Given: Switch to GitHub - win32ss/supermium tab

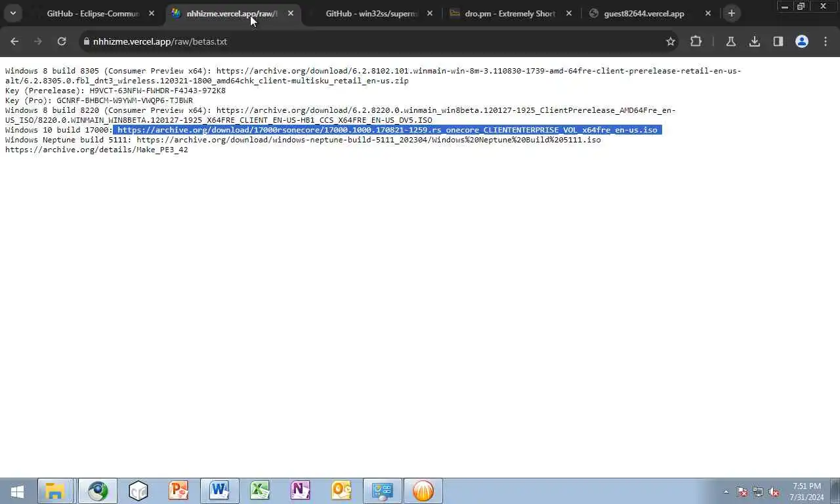Looking at the screenshot, I should point(371,13).
